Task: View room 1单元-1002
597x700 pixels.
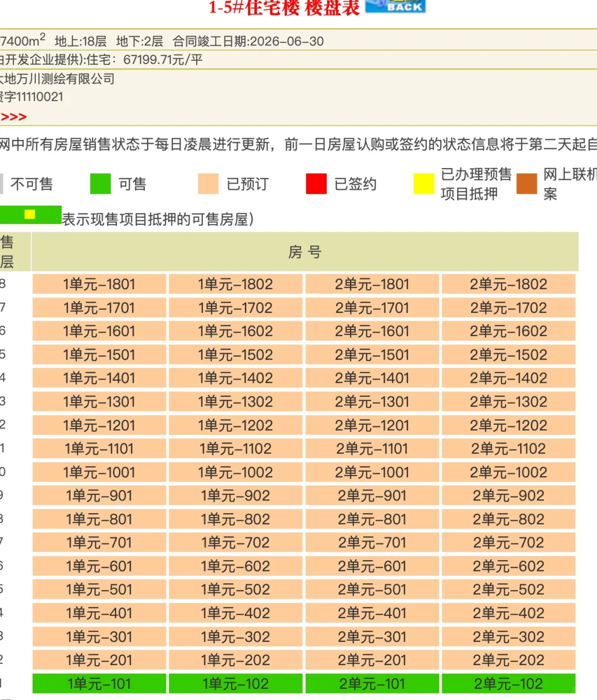Action: click(x=235, y=472)
